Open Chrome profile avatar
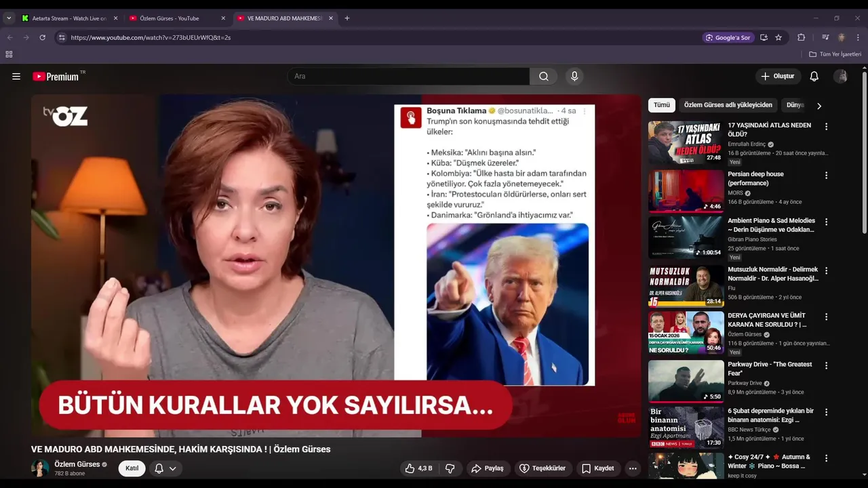 842,37
